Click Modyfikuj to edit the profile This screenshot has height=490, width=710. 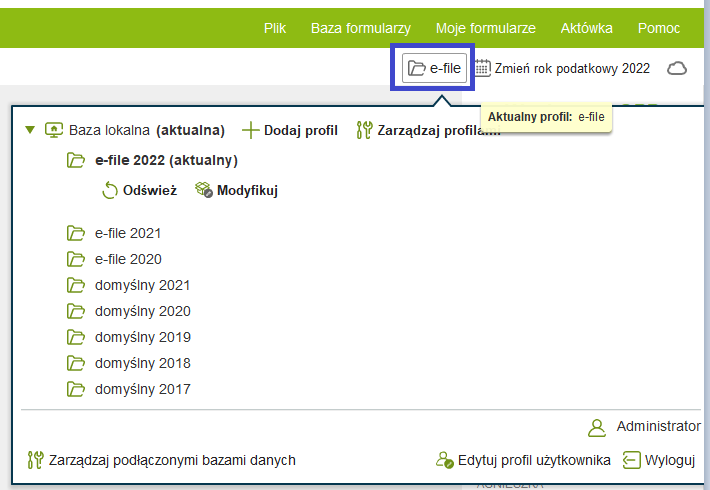pos(237,190)
